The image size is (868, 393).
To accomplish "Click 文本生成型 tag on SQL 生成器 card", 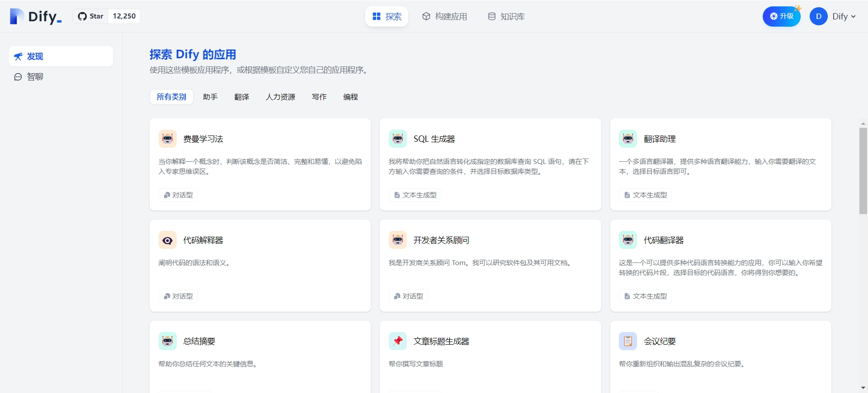I will coord(415,195).
